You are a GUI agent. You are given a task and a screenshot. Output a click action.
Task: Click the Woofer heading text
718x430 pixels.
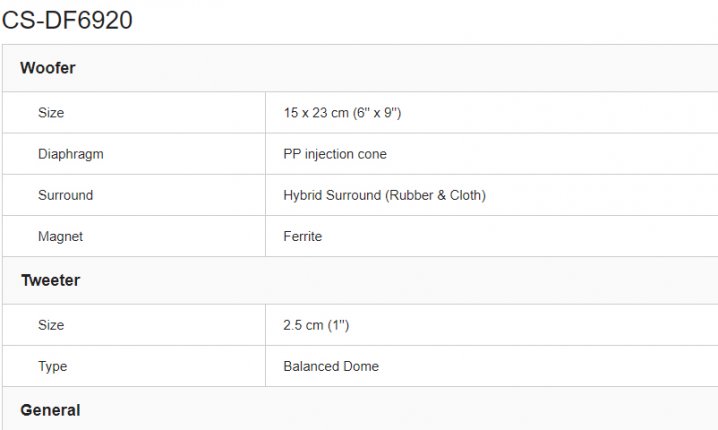click(x=48, y=68)
